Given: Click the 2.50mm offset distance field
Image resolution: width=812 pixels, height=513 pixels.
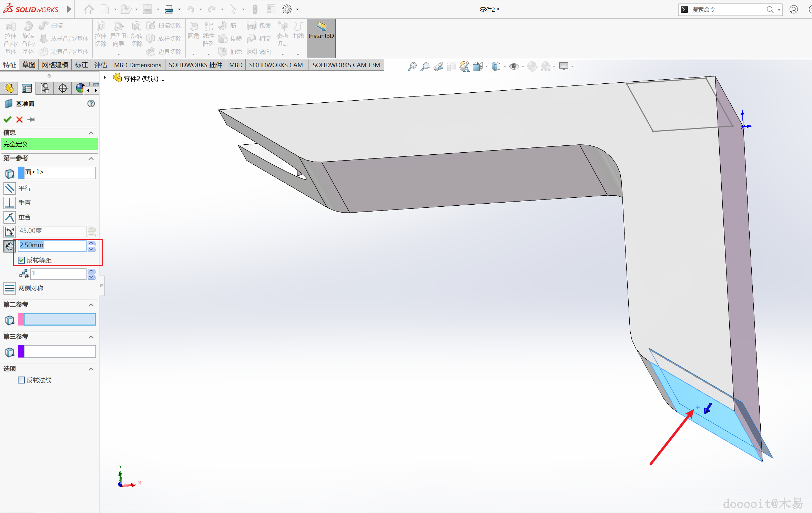Looking at the screenshot, I should [52, 246].
